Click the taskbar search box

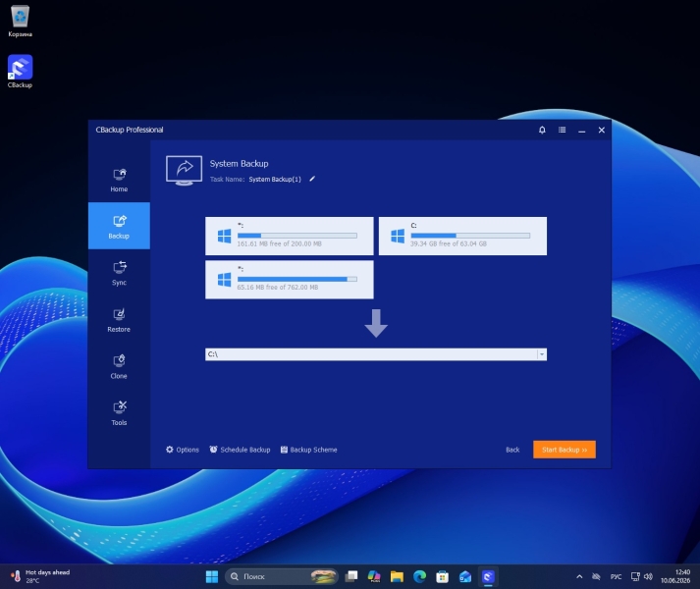(281, 576)
